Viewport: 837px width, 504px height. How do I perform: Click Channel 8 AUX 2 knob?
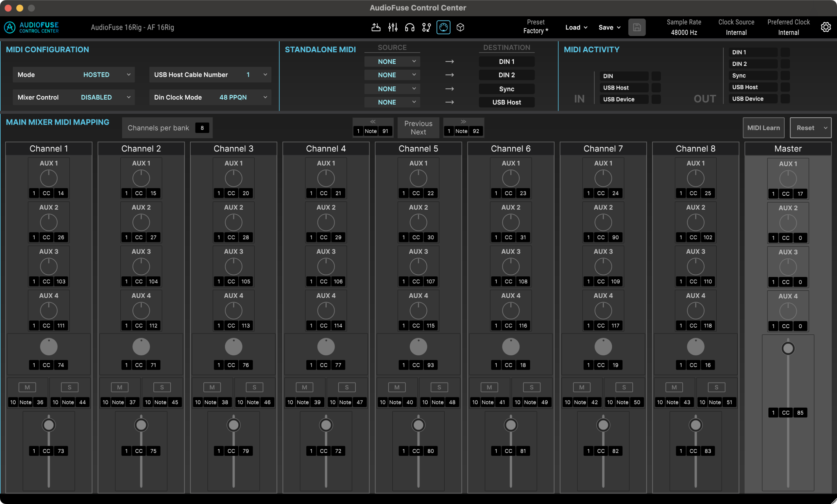[695, 222]
